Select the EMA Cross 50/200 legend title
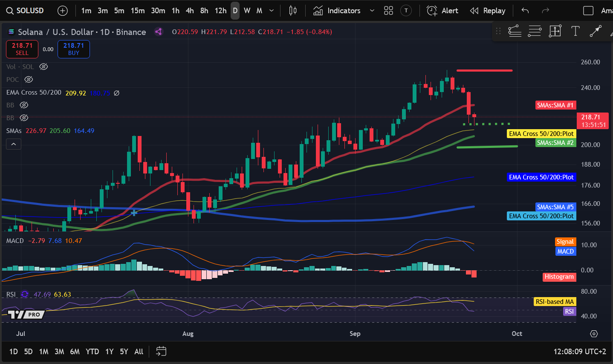Viewport: 613px width, 364px height. tap(34, 92)
